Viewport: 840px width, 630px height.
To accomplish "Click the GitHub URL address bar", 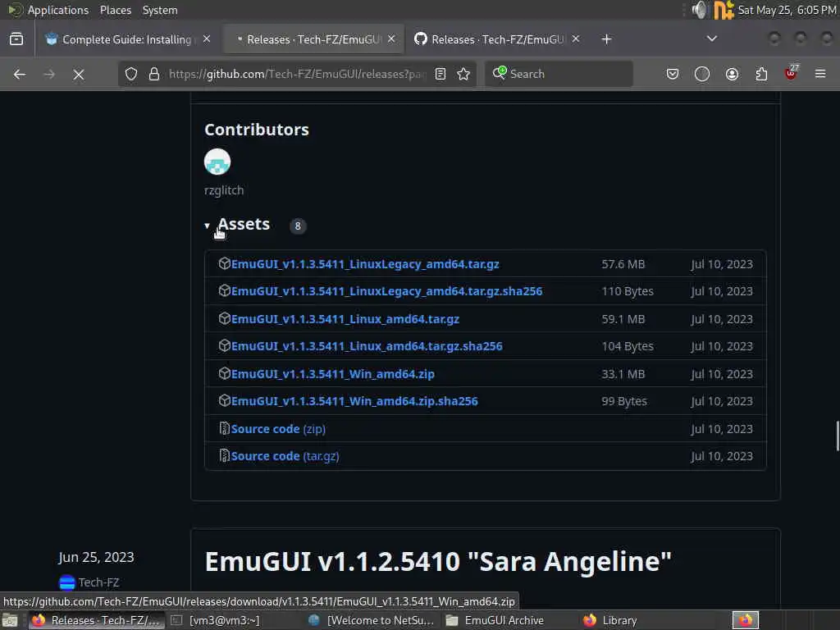I will pyautogui.click(x=295, y=74).
